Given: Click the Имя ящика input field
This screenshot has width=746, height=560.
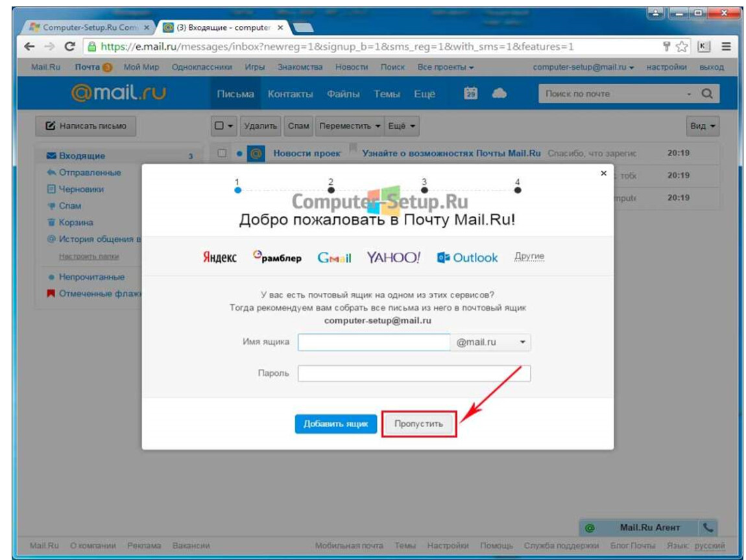Looking at the screenshot, I should coord(374,342).
